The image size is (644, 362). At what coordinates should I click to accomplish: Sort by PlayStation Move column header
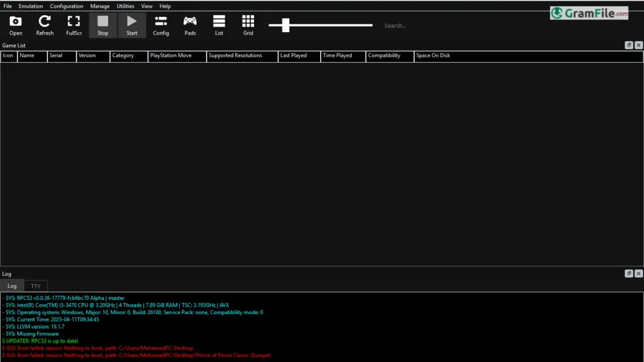(x=177, y=56)
